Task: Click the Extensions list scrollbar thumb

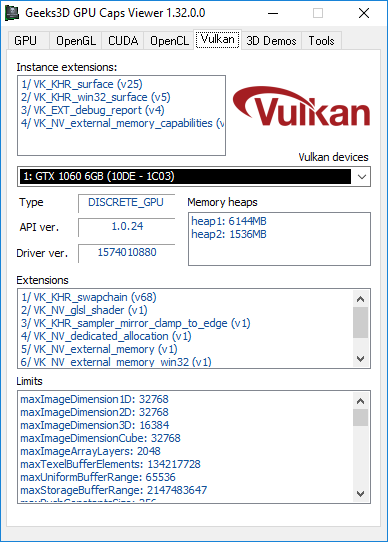Action: click(x=360, y=323)
